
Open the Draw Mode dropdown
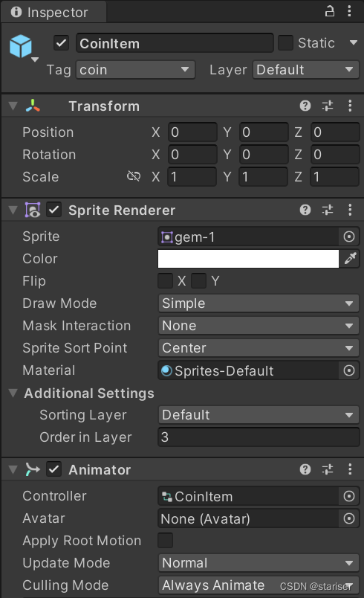(259, 303)
